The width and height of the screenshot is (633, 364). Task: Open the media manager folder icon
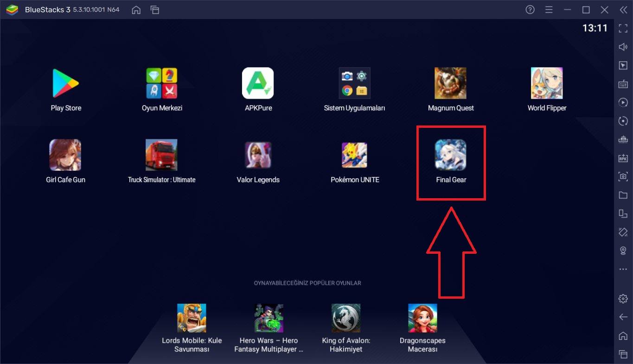pyautogui.click(x=623, y=195)
